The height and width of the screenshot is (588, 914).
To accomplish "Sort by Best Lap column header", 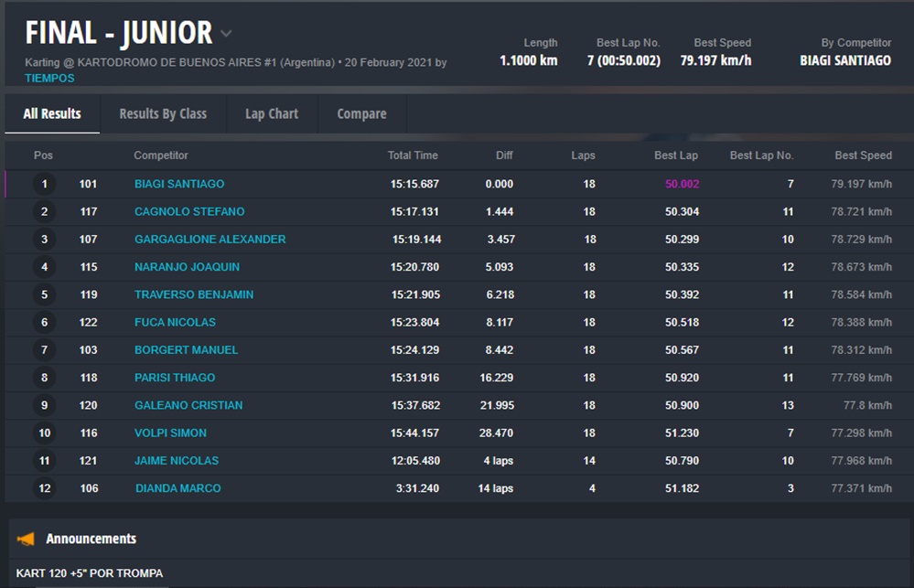I will 676,155.
